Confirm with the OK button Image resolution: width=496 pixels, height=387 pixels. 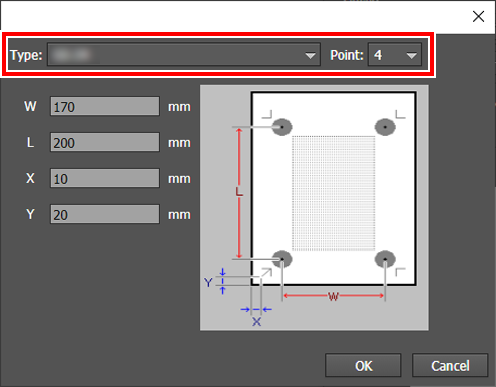(363, 366)
